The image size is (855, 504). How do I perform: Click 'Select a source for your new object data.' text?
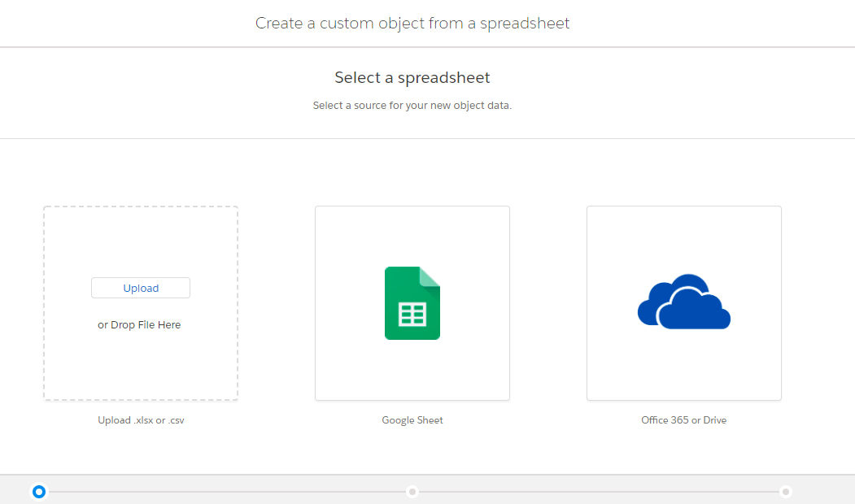[412, 105]
